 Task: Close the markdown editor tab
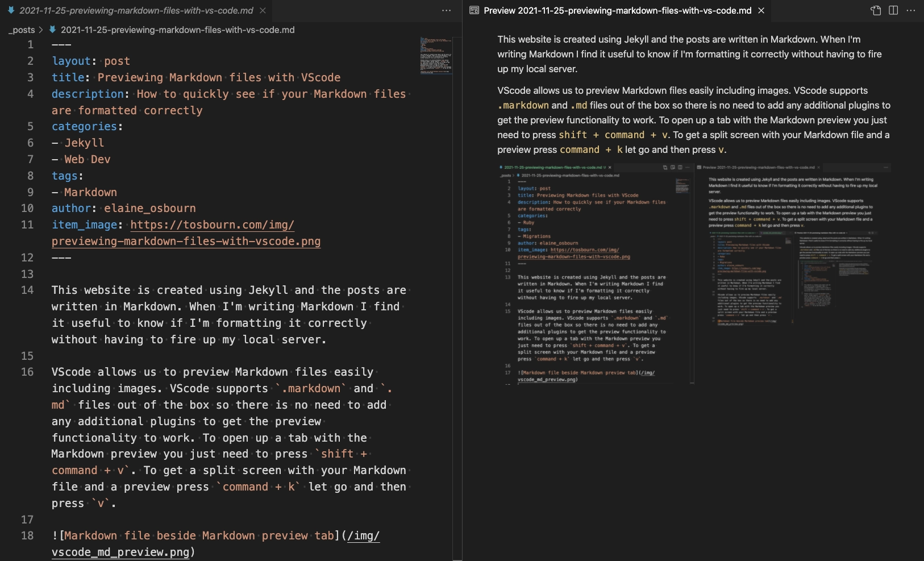point(263,11)
